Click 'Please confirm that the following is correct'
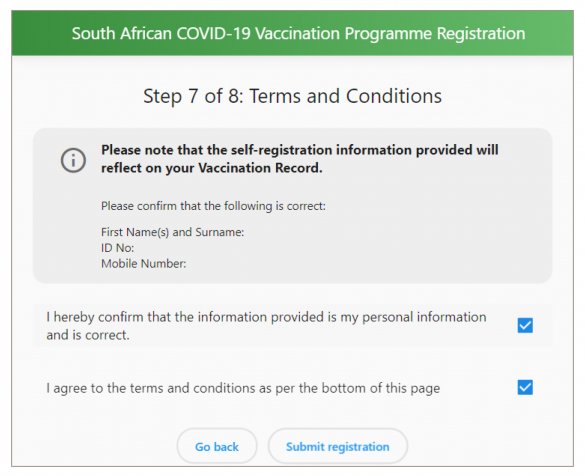Image resolution: width=585 pixels, height=475 pixels. pyautogui.click(x=213, y=206)
